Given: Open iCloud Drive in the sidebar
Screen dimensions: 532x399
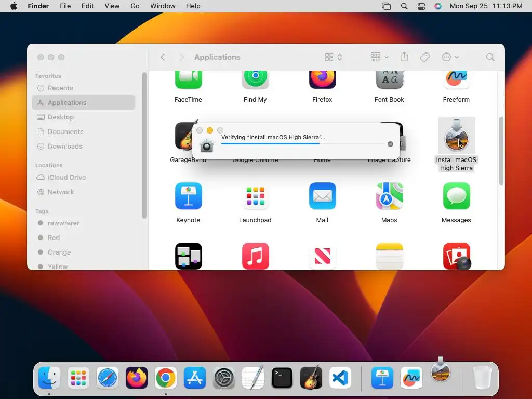Looking at the screenshot, I should (x=84, y=178).
